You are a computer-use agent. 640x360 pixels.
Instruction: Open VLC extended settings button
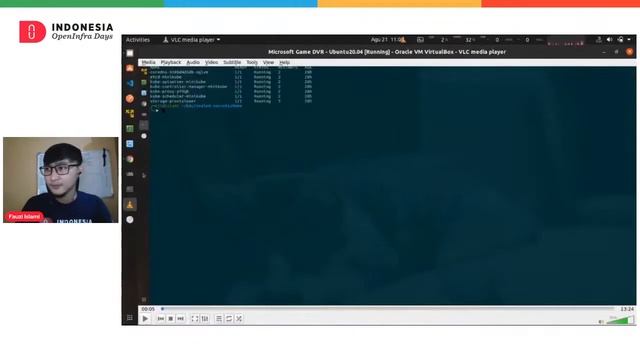[x=205, y=319]
